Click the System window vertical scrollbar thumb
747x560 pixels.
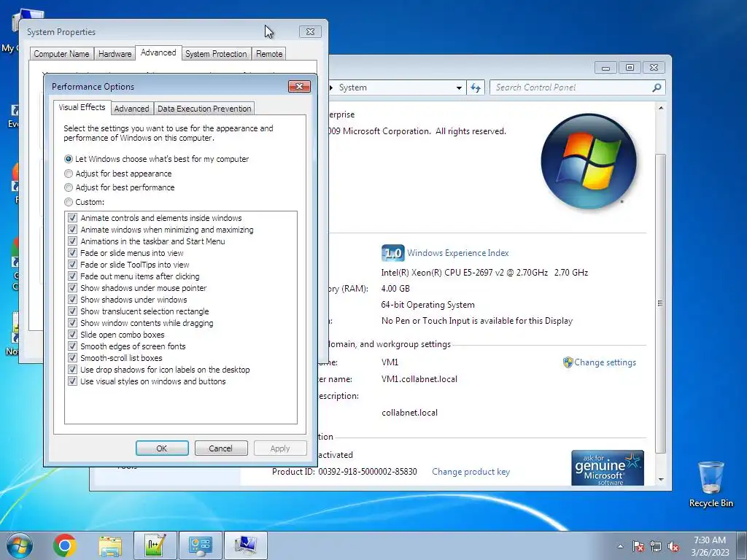coord(661,303)
